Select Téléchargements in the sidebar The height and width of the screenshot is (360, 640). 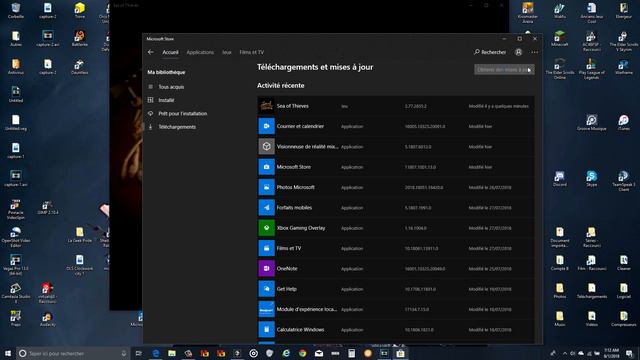[x=177, y=127]
